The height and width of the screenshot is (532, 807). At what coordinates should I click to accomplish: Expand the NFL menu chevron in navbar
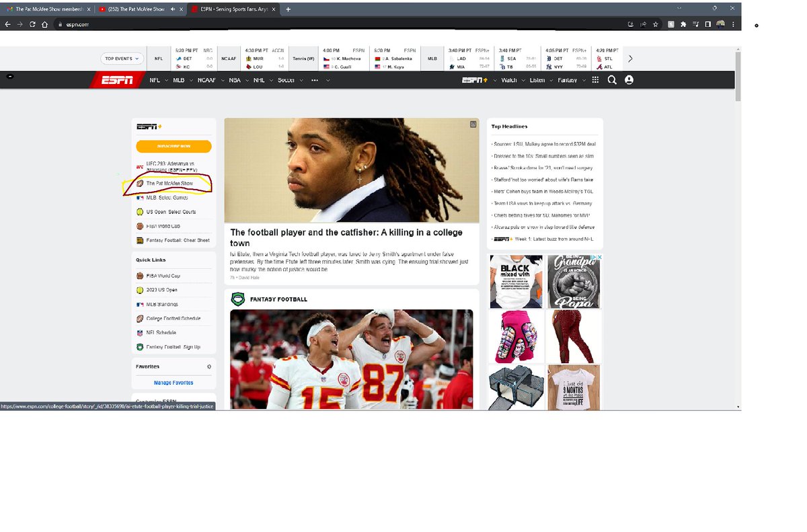tap(165, 80)
